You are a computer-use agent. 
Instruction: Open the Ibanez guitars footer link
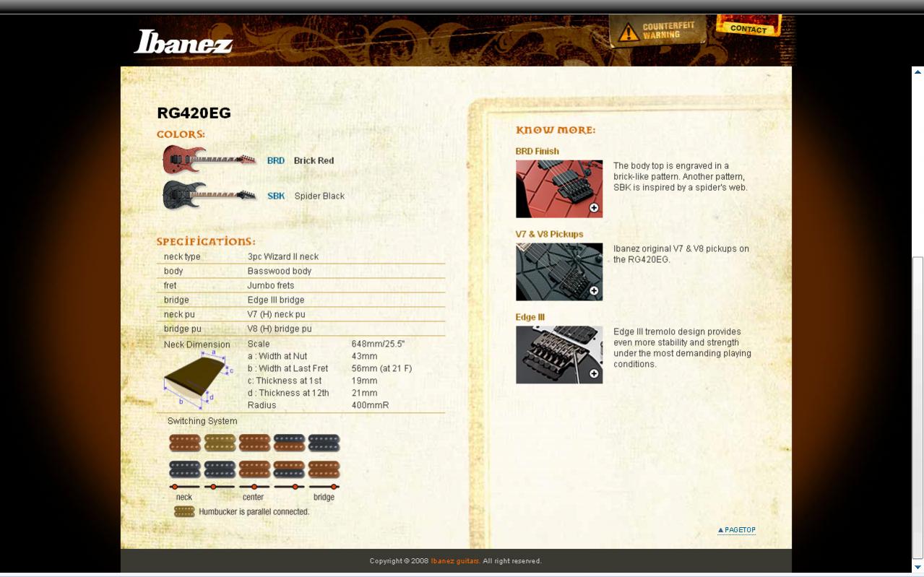455,561
